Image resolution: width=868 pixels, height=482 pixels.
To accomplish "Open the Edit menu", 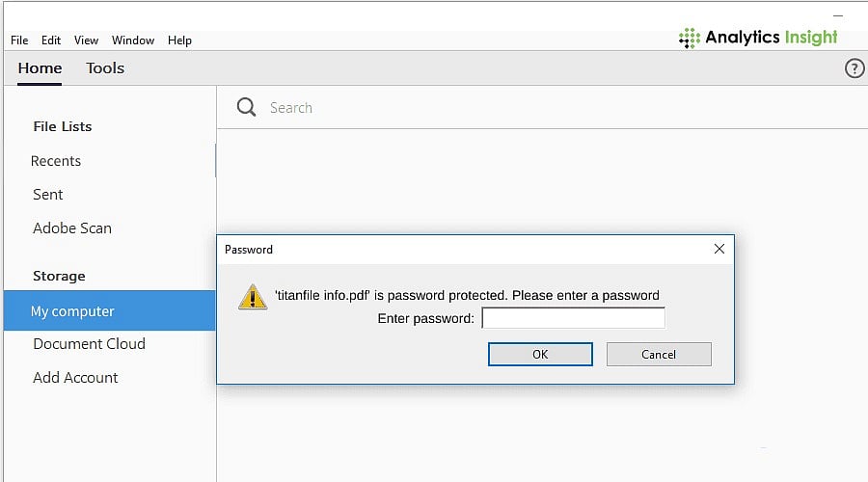I will pyautogui.click(x=51, y=40).
